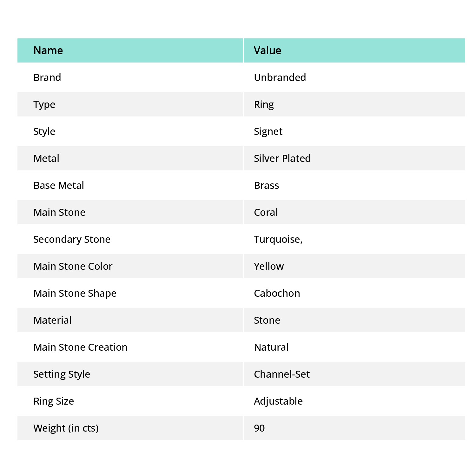The height and width of the screenshot is (476, 476).
Task: Select the Cabochon shape value
Action: [x=277, y=293]
